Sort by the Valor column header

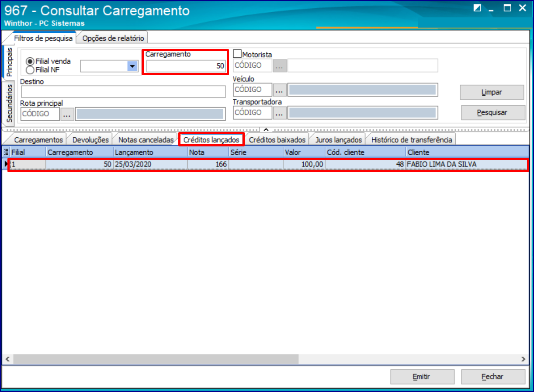pyautogui.click(x=304, y=153)
